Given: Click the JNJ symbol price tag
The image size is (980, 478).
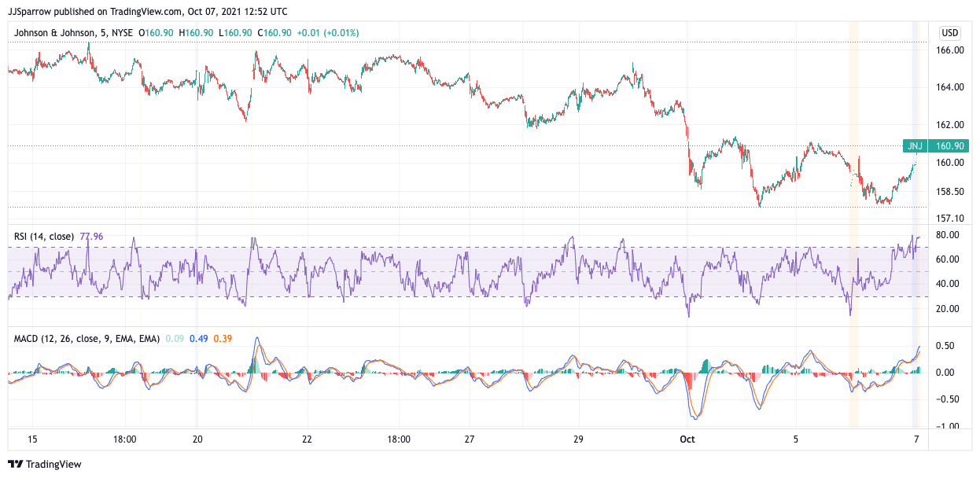Looking at the screenshot, I should 915,145.
